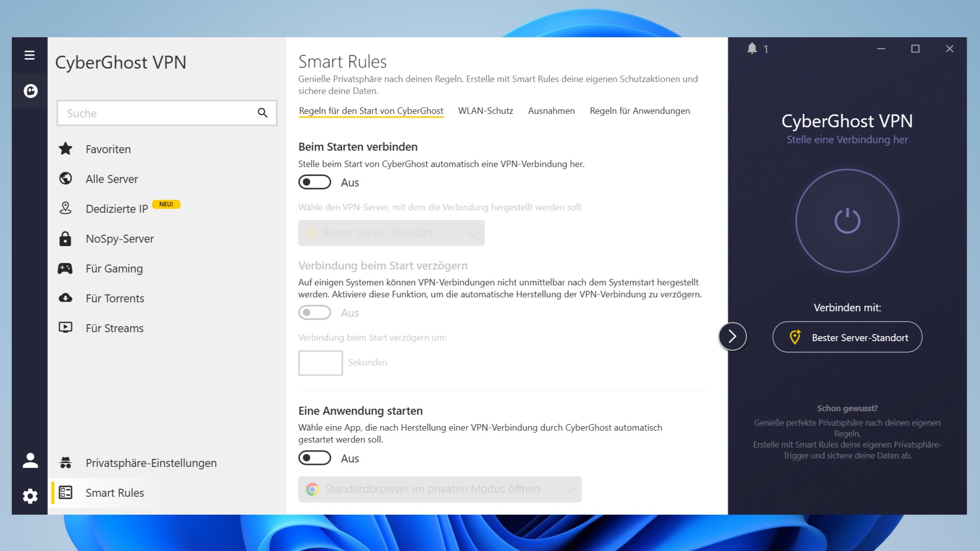980x551 pixels.
Task: Open the account profile icon
Action: pyautogui.click(x=30, y=460)
